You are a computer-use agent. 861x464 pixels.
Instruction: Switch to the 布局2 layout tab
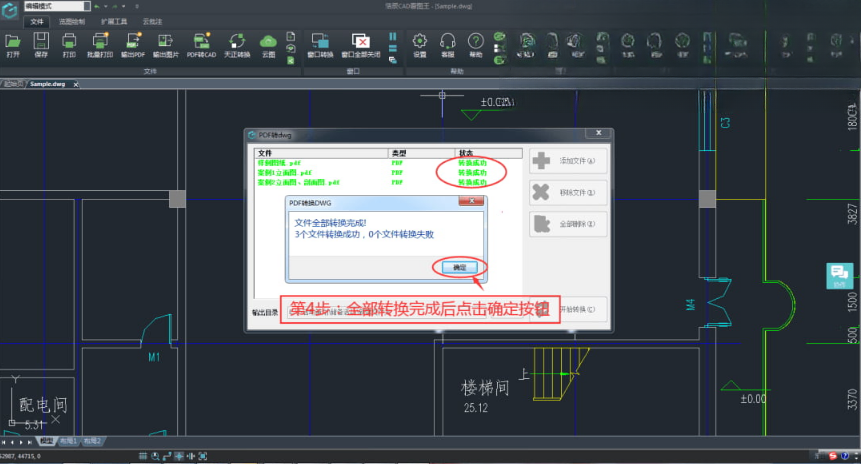point(92,441)
